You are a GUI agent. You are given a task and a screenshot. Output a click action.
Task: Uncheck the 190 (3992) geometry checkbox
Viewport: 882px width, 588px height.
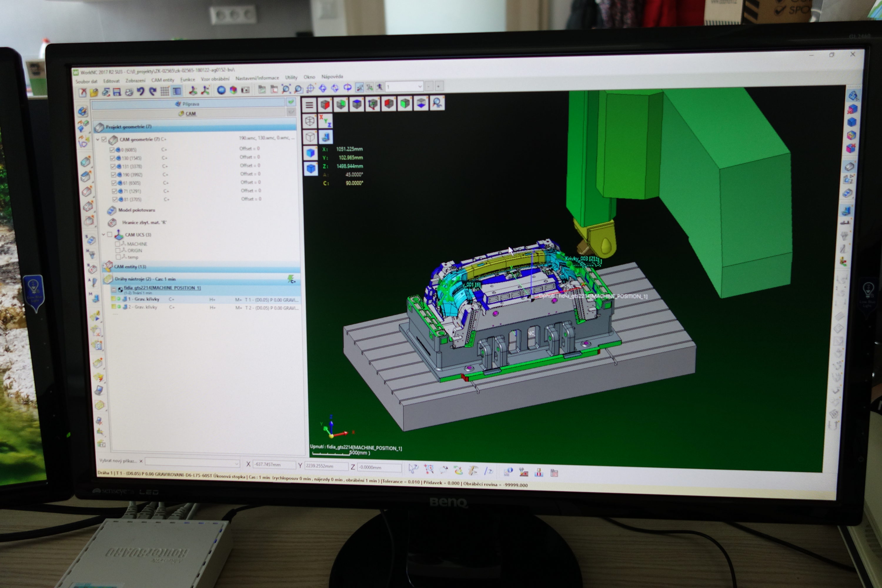coord(113,175)
